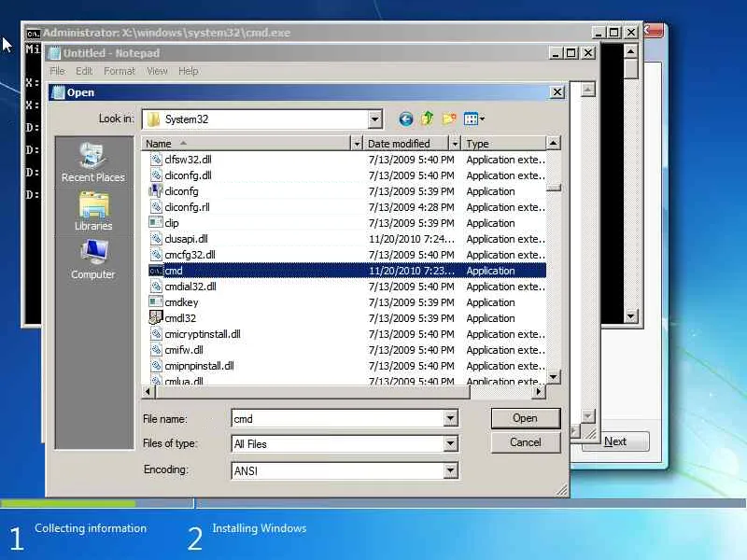This screenshot has width=747, height=560.
Task: Select the cmdkey file name
Action: 181,301
